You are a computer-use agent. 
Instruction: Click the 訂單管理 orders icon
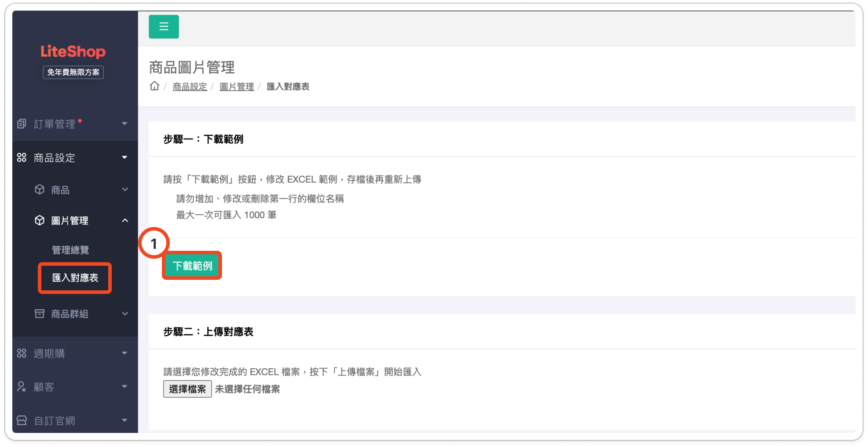pos(22,124)
